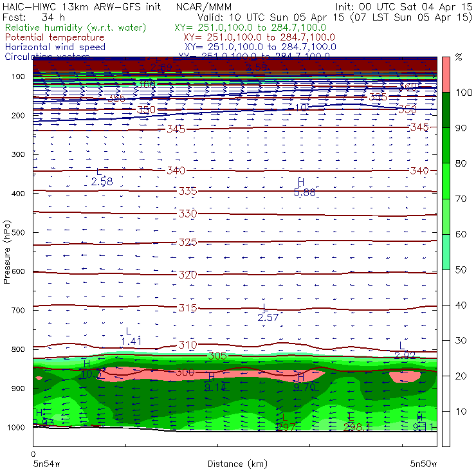Select the green XY coordinates line
This screenshot has width=476, height=476.
(250, 28)
